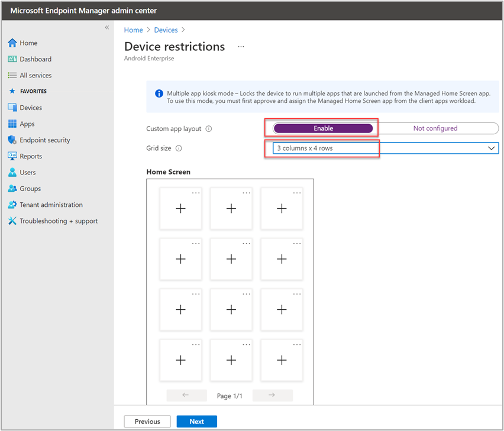The height and width of the screenshot is (431, 504).
Task: Open the Device restrictions more options ellipsis
Action: coord(241,46)
